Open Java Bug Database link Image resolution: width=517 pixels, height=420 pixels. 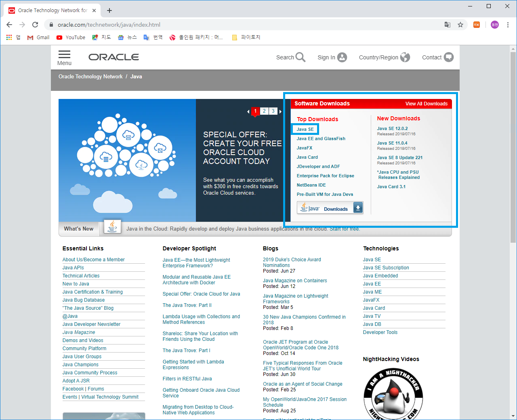coord(84,300)
